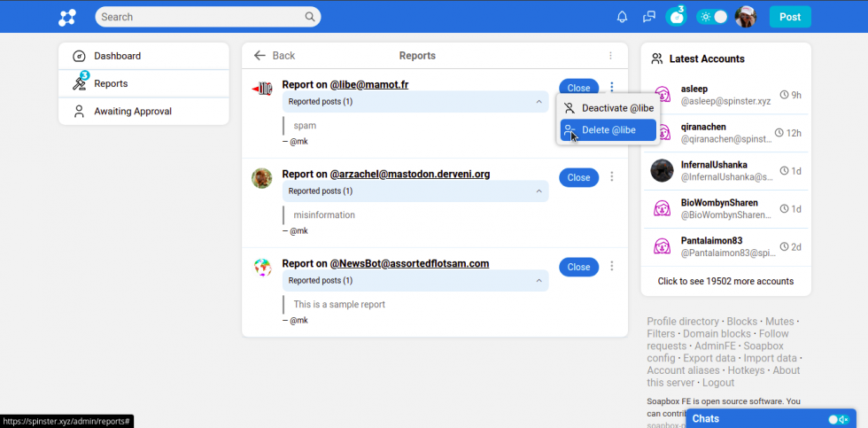
Task: Open the user profile avatar menu
Action: click(746, 17)
